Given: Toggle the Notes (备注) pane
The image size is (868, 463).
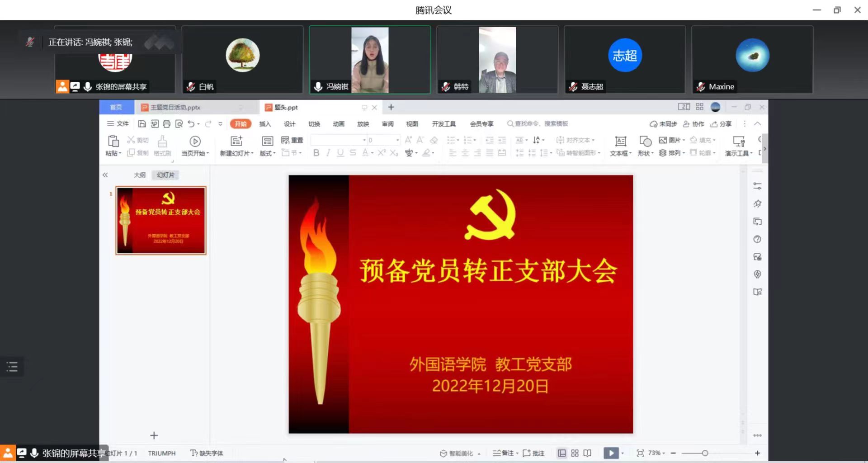Looking at the screenshot, I should pyautogui.click(x=503, y=453).
